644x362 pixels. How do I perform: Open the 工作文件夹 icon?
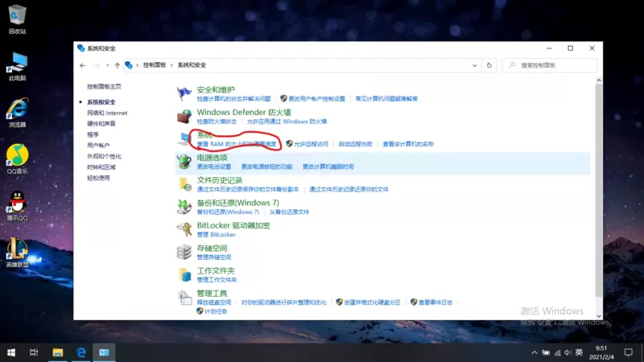(184, 274)
